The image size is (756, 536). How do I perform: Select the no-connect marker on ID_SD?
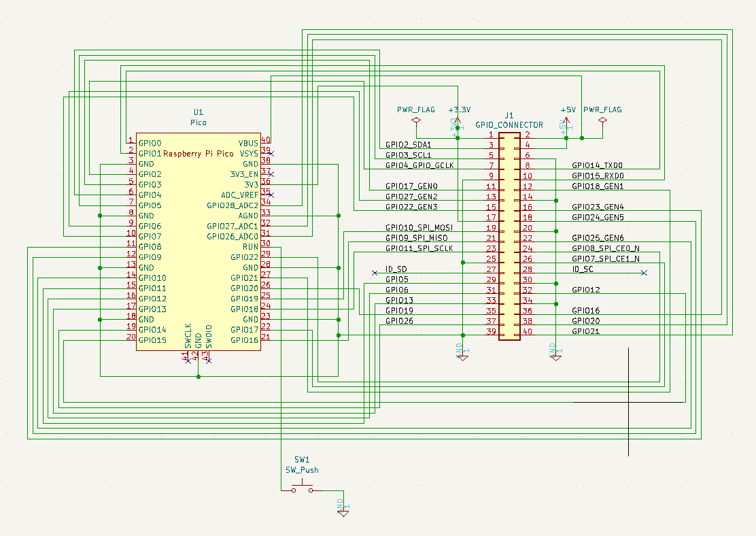point(375,273)
